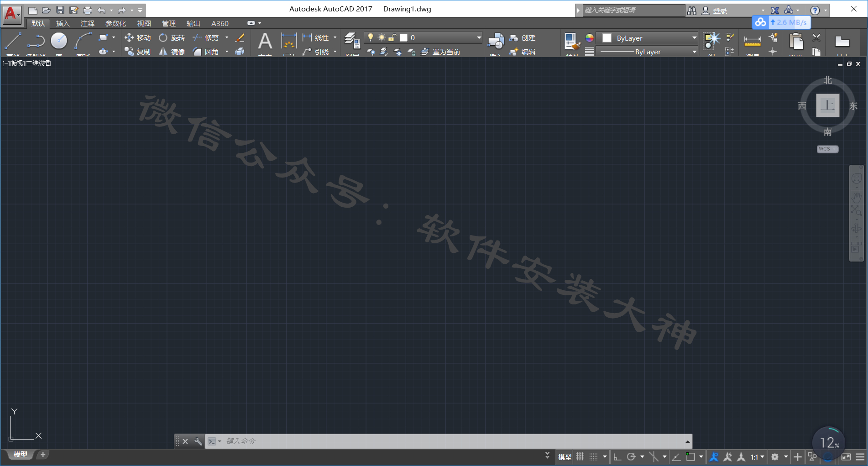The image size is (868, 466).
Task: Plot the drawing with the printer icon
Action: tap(88, 10)
